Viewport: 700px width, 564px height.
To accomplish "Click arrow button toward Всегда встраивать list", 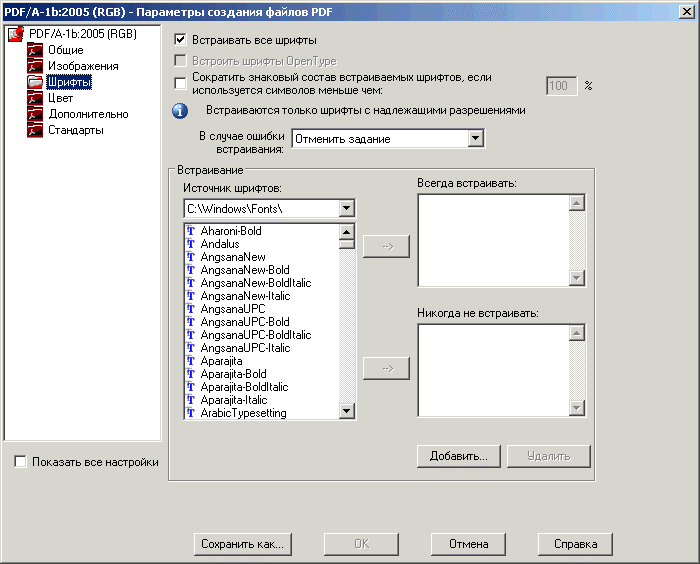I will pyautogui.click(x=387, y=246).
